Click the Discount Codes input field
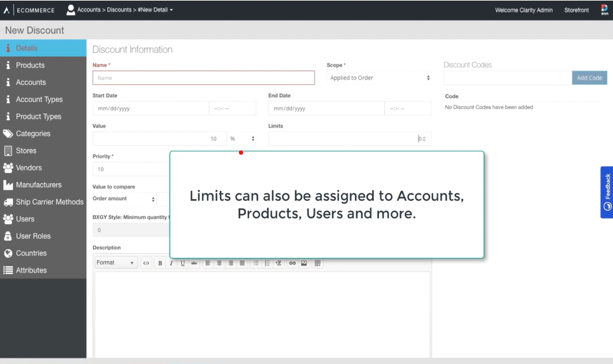The width and height of the screenshot is (613, 364). 508,78
